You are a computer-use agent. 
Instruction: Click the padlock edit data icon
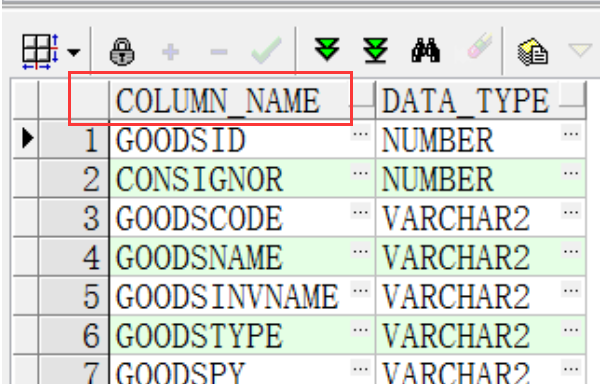pyautogui.click(x=122, y=52)
